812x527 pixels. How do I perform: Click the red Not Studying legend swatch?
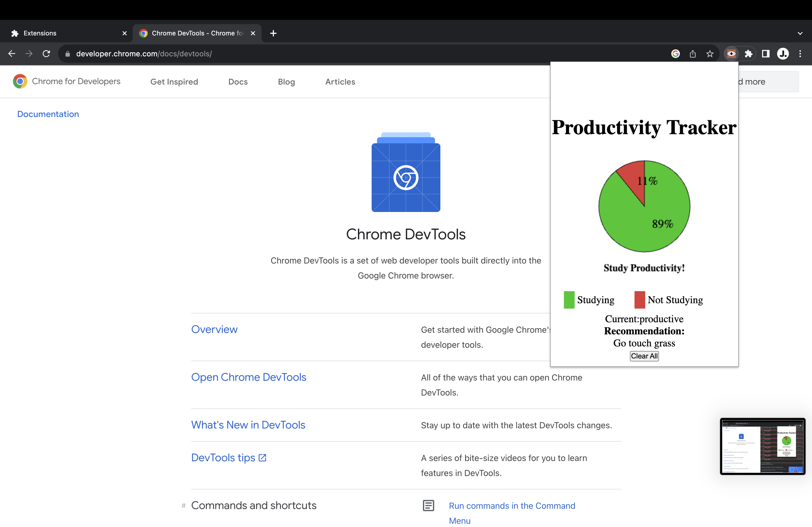tap(639, 300)
